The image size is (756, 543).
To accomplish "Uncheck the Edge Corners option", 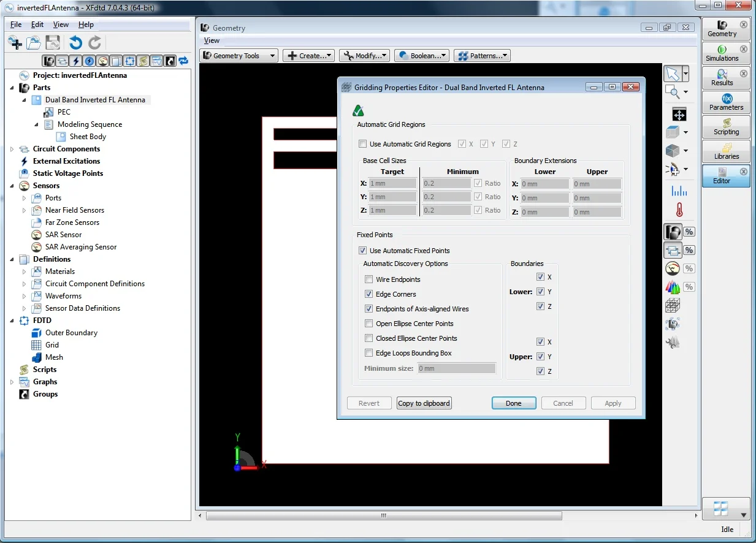I will [369, 294].
